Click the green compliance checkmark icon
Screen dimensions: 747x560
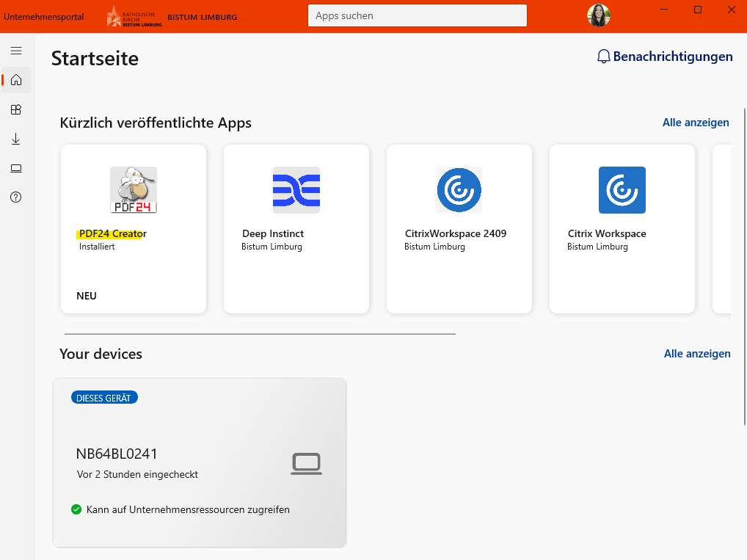click(x=76, y=509)
